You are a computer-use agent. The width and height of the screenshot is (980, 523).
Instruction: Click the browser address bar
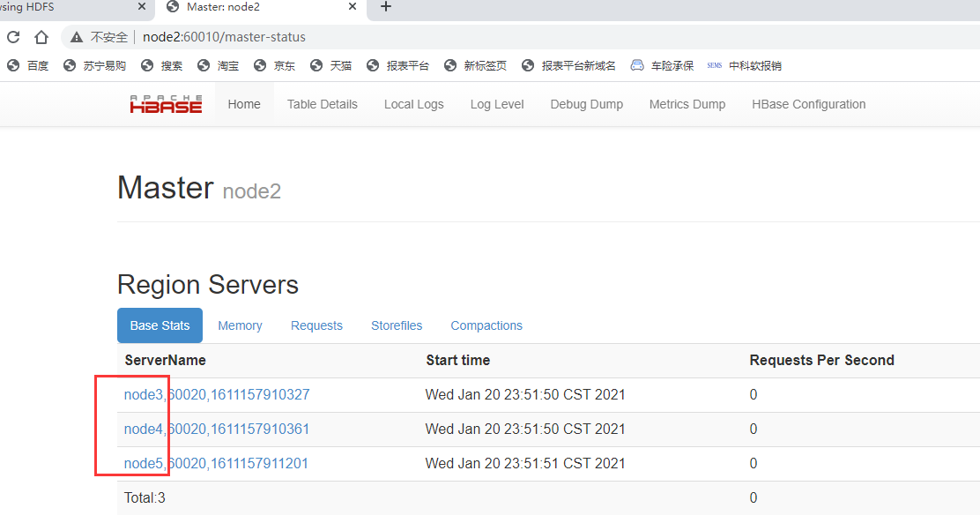264,37
